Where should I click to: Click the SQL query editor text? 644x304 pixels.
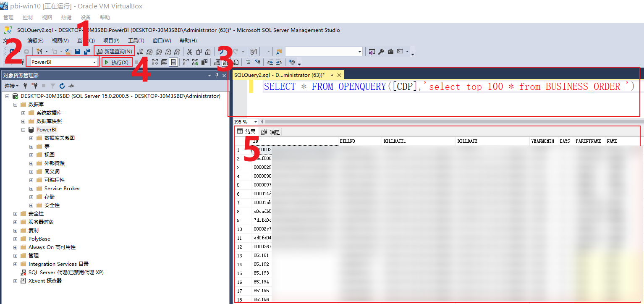pos(449,87)
